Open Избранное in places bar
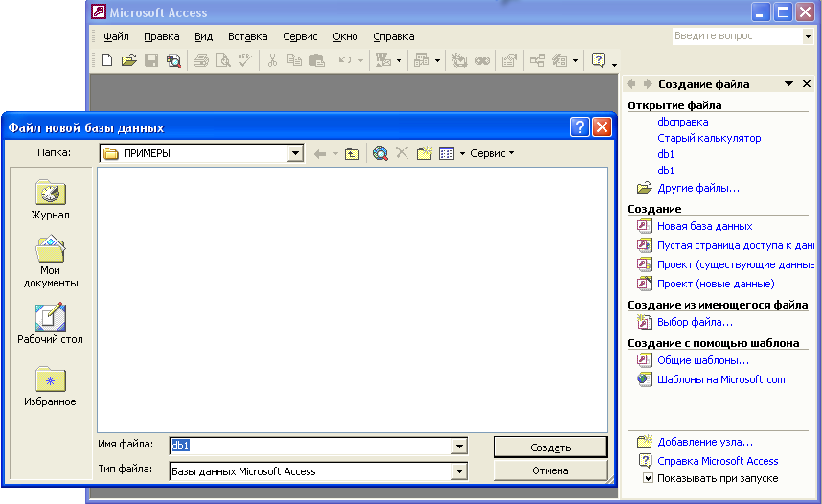 (x=51, y=386)
